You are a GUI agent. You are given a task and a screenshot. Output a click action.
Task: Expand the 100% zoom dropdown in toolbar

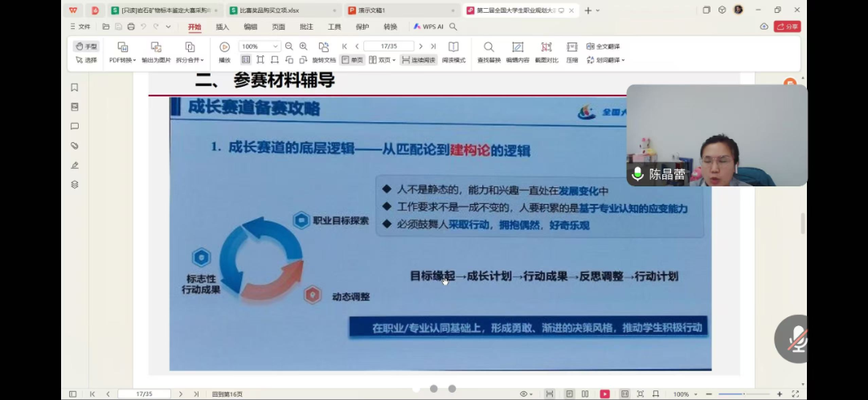[x=276, y=47]
